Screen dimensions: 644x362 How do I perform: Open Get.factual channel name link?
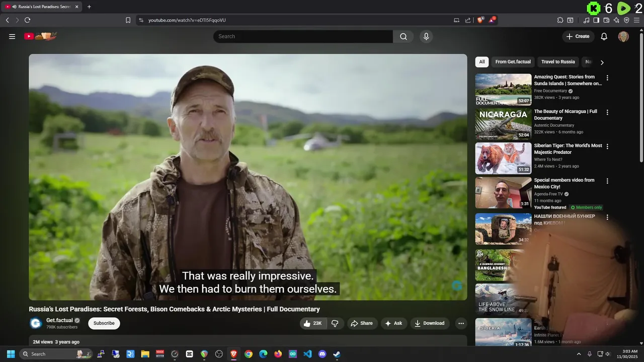(59, 320)
